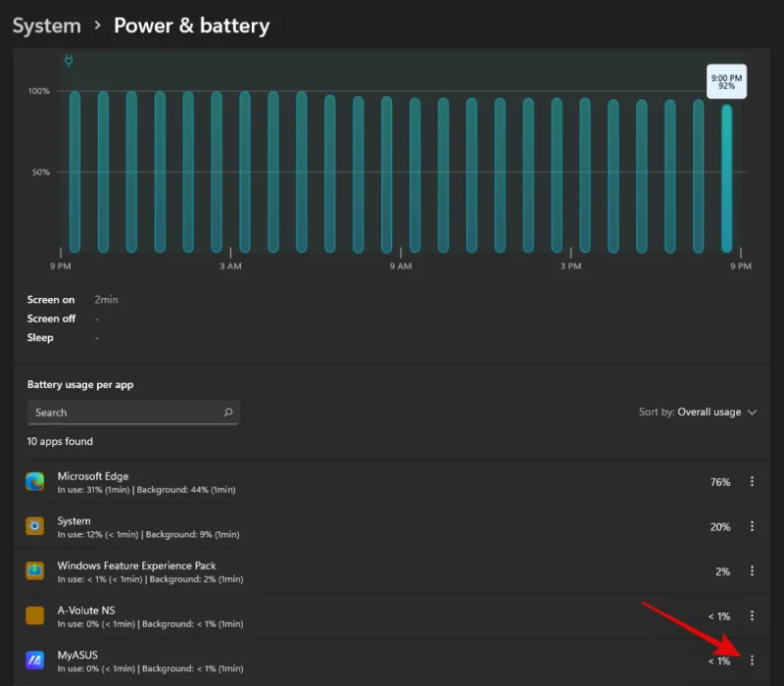784x686 pixels.
Task: Open more options for Microsoft Edge
Action: [753, 481]
